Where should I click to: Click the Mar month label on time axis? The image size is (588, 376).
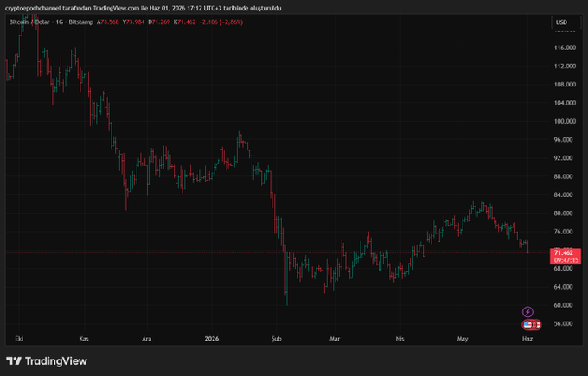pos(335,339)
